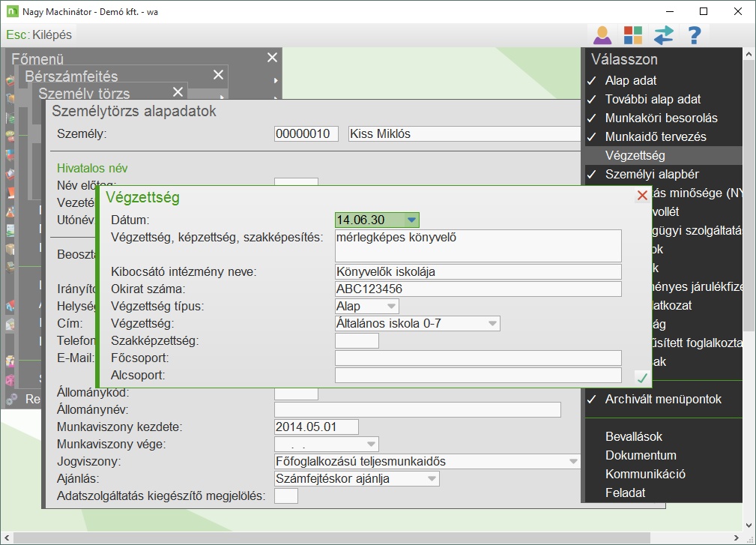Click Munkaviszony kezdete date field
Image resolution: width=756 pixels, height=545 pixels.
[316, 427]
